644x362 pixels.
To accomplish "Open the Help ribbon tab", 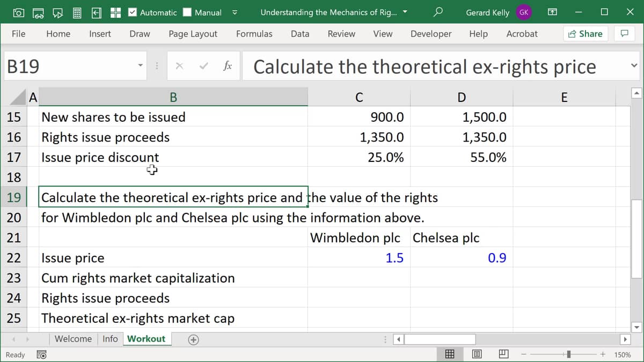I will (x=478, y=33).
